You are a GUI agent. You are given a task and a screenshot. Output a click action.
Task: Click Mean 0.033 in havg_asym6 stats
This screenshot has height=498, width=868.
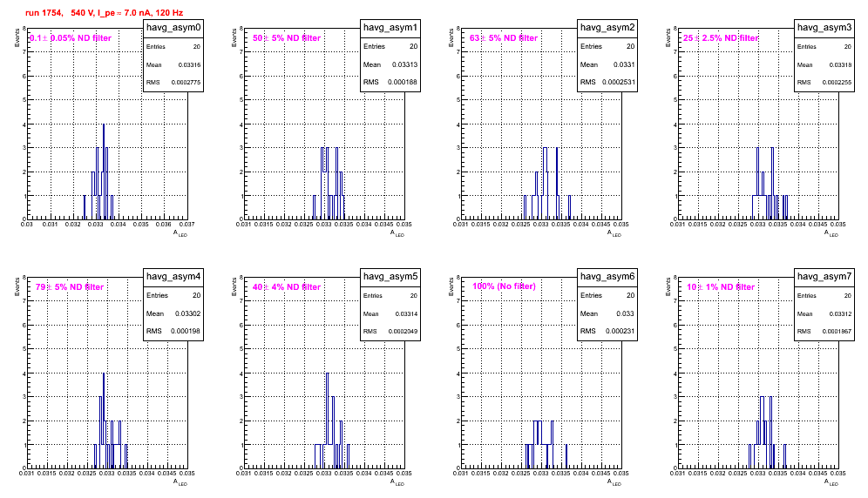[x=607, y=313]
